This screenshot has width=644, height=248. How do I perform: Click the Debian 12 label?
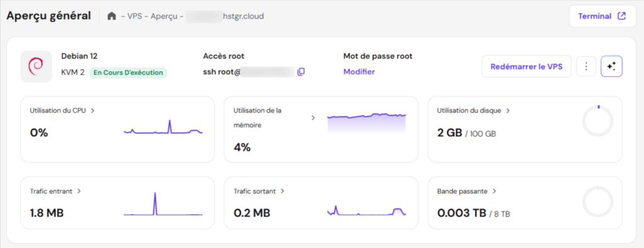(x=79, y=56)
